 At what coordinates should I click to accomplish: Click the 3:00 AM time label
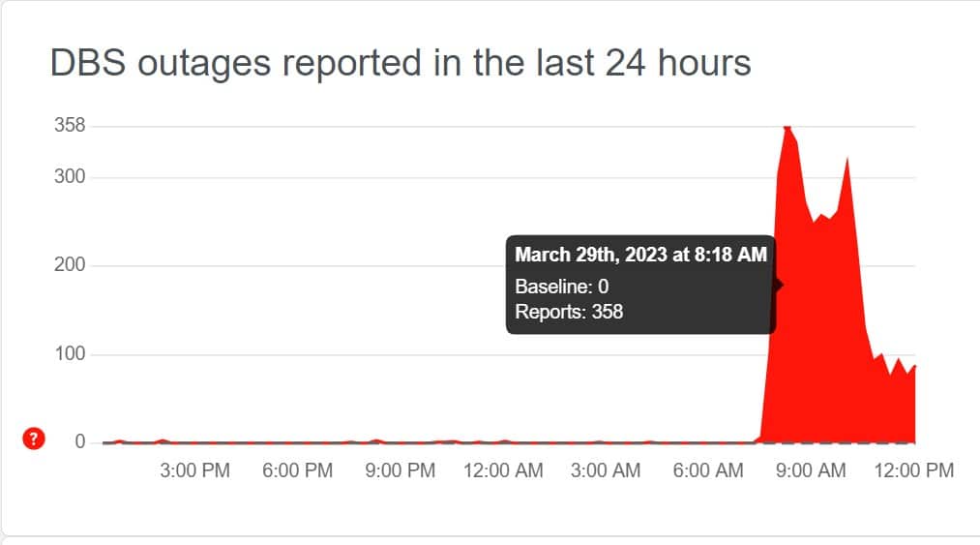[x=606, y=470]
